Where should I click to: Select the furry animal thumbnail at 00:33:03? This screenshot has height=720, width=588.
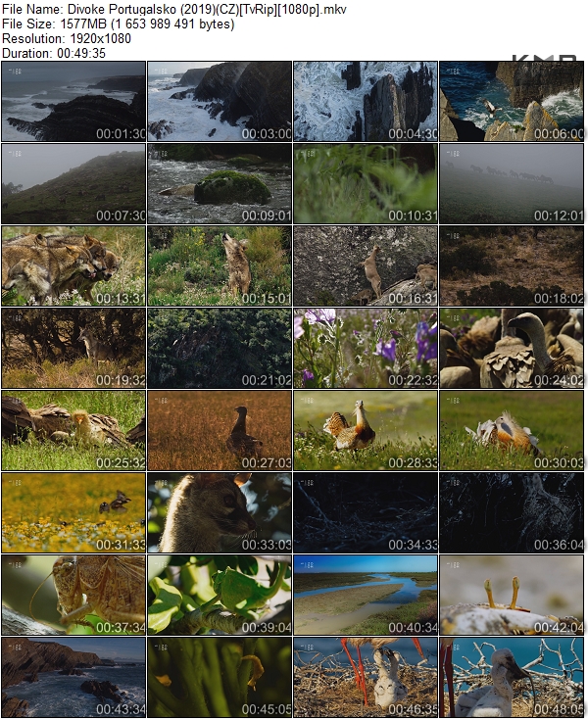[220, 513]
